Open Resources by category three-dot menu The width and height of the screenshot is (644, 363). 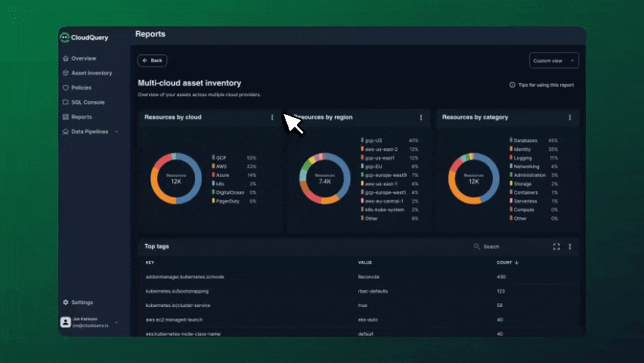pos(570,117)
